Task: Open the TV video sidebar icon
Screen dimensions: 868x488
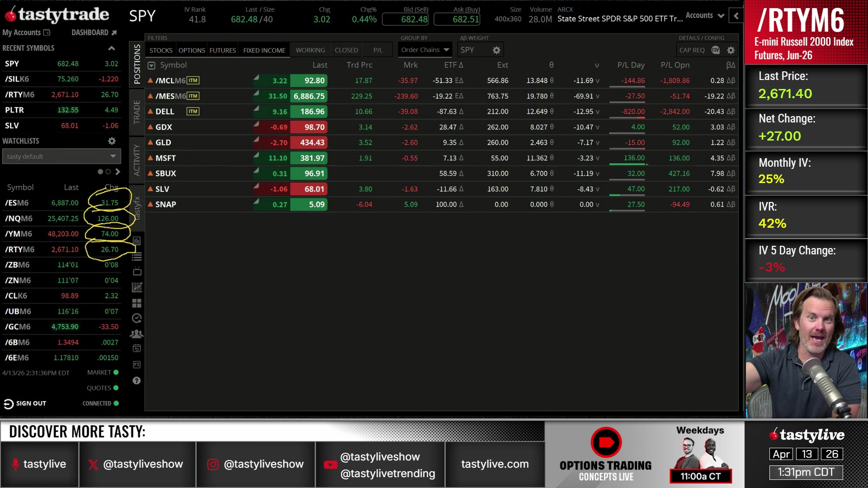Action: 137,272
